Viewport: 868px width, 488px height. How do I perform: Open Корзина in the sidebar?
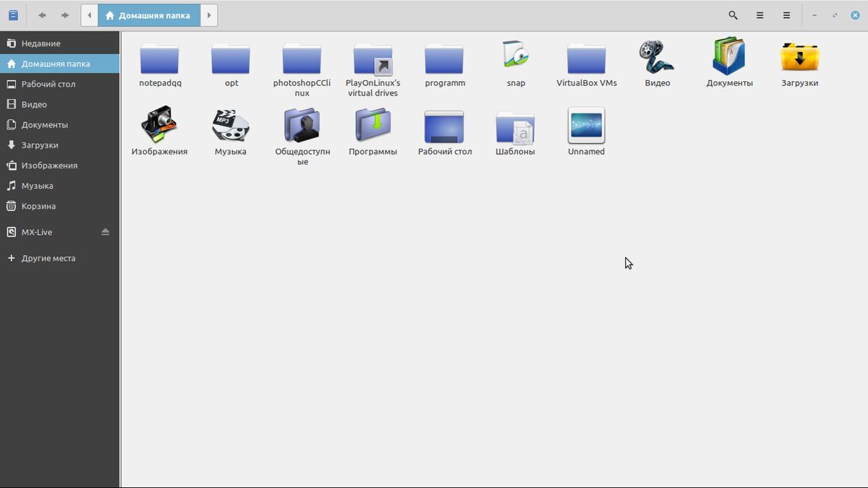[60, 206]
